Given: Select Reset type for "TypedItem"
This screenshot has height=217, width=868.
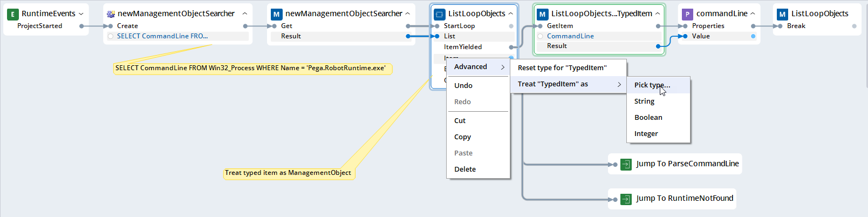Looking at the screenshot, I should (x=568, y=68).
